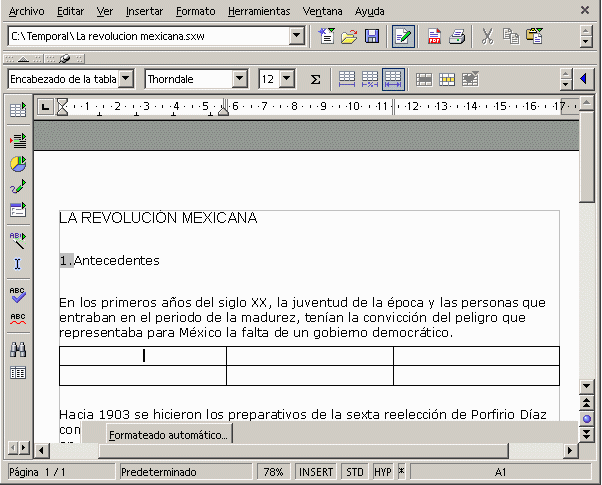This screenshot has width=602, height=485.
Task: Open the Ayuda menu
Action: point(369,11)
